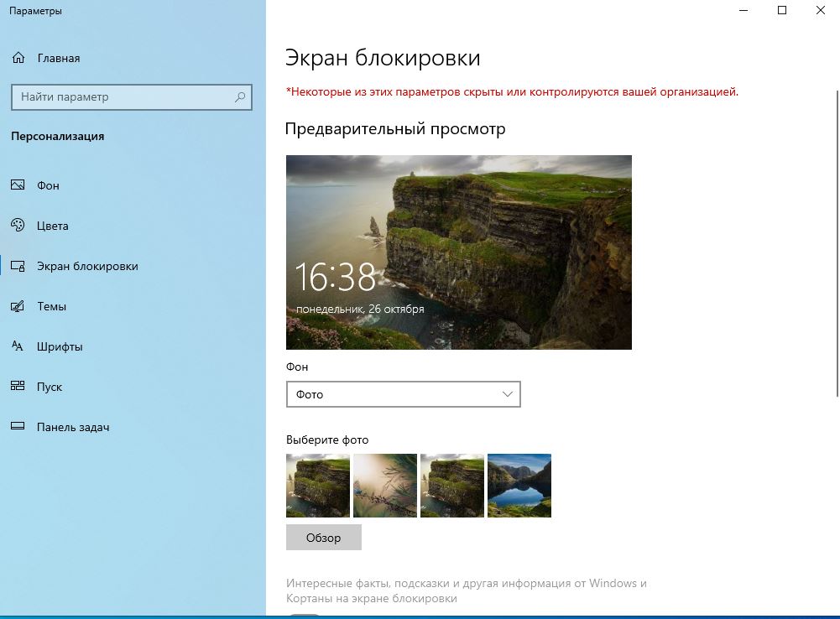The image size is (840, 619).
Task: Click the Цвета palette icon
Action: [18, 226]
